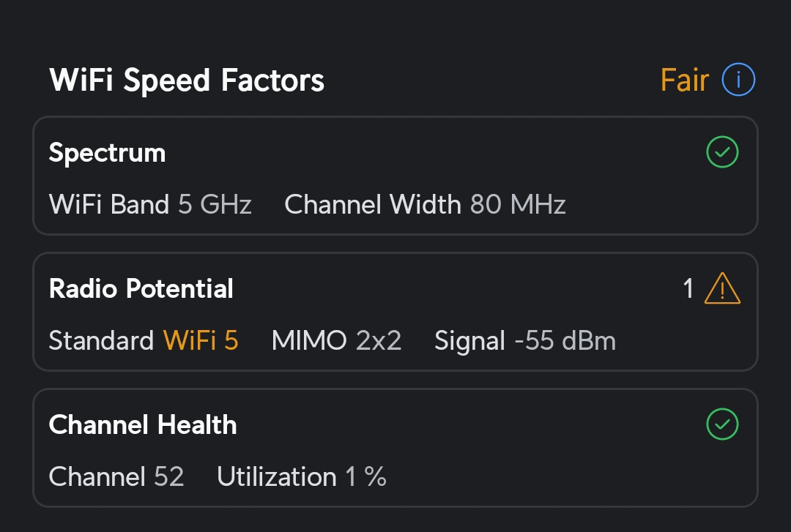
Task: Tap the Channel Width 80 MHz value
Action: [518, 204]
